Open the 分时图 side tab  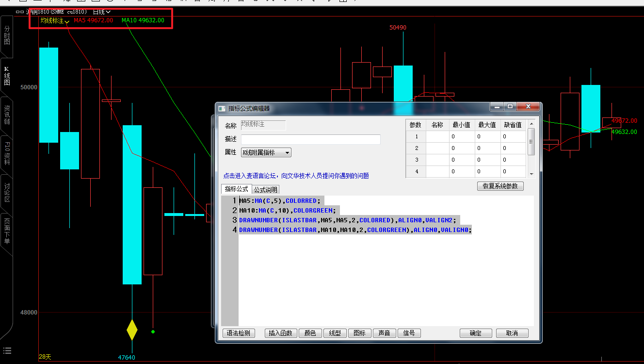point(7,35)
